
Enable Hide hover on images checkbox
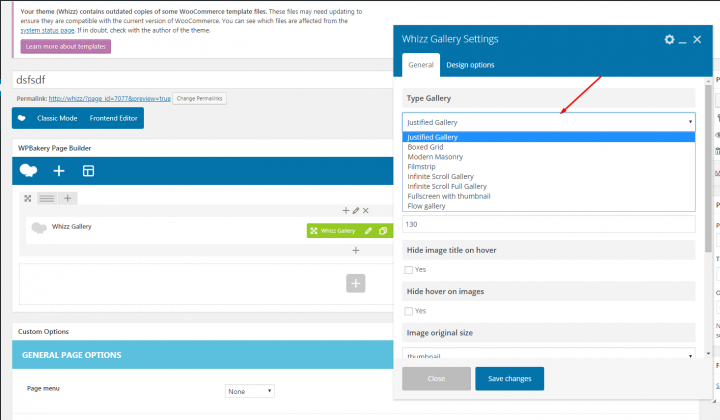(408, 311)
